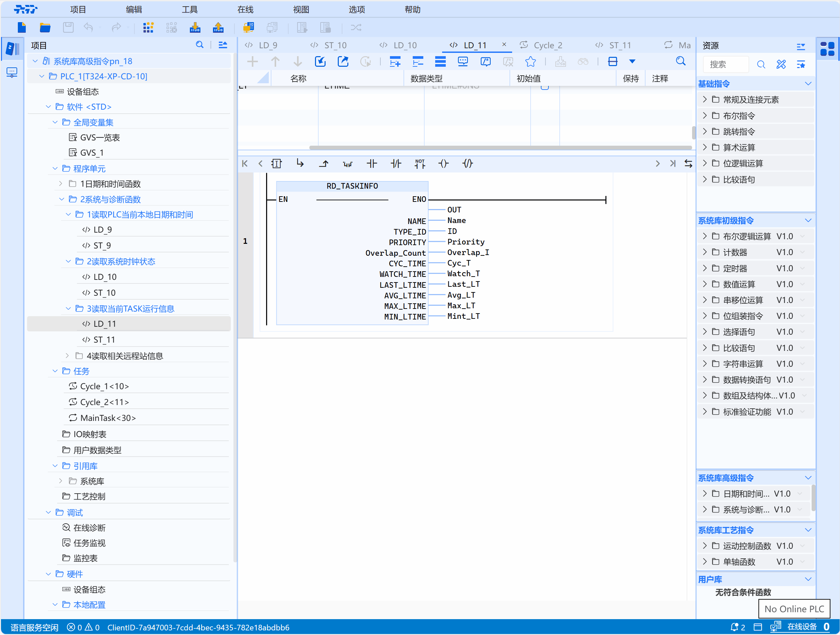Collapse the 基础指令 section

808,84
